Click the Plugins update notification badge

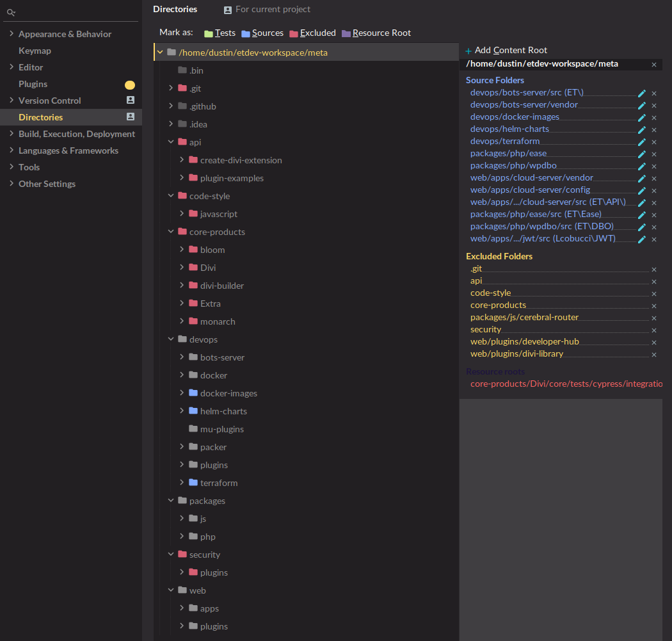click(130, 85)
